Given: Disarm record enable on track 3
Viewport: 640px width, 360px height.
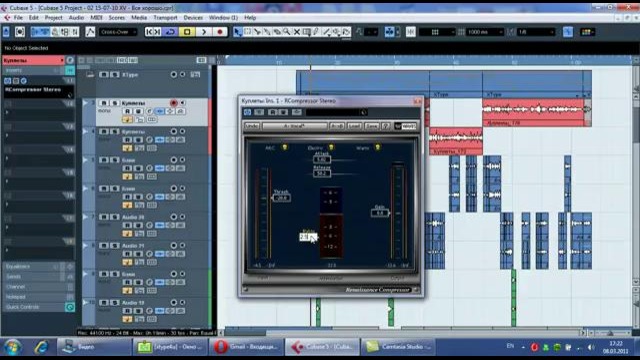Looking at the screenshot, I should click(173, 103).
